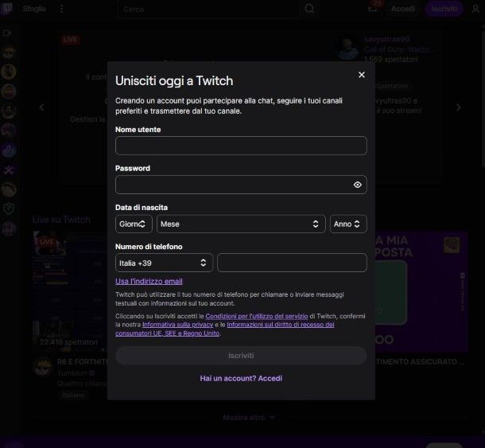Screen dimensions: 485x448
Task: Open the Giorno day dropdown
Action: tap(134, 224)
